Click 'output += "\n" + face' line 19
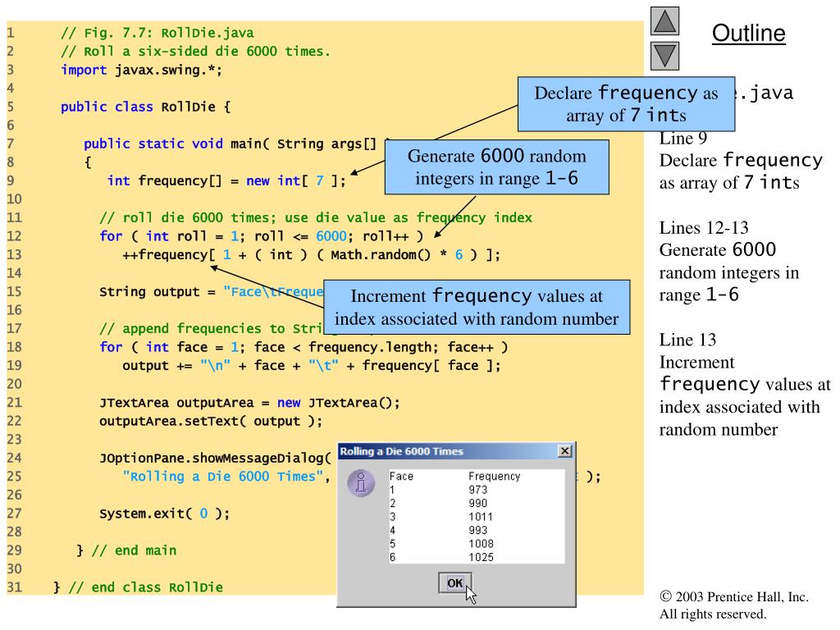This screenshot has height=630, width=840. pos(312,366)
